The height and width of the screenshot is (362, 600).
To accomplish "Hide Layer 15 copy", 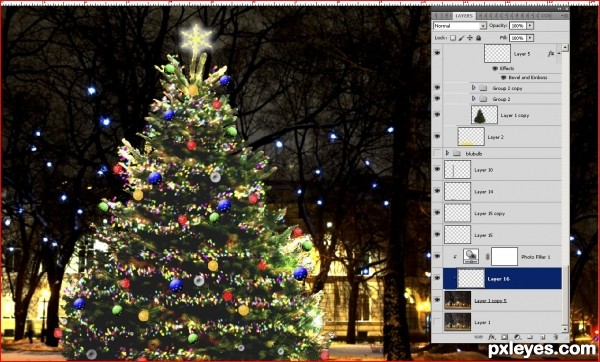I will 437,213.
